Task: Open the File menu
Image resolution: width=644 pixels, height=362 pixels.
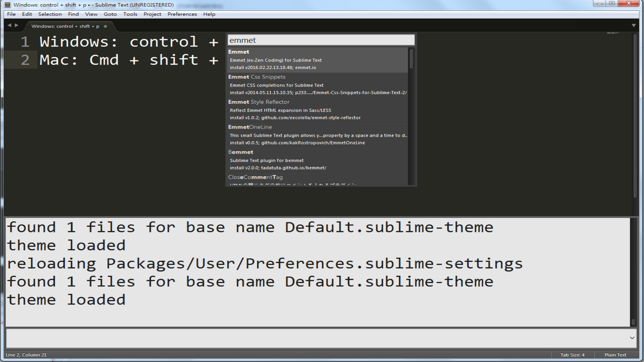Action: pos(11,14)
